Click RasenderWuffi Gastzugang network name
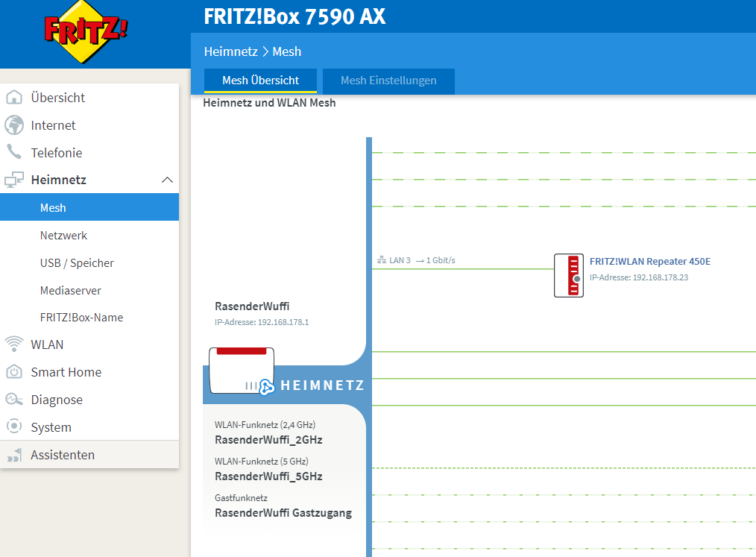Viewport: 756px width, 557px height. coord(283,513)
